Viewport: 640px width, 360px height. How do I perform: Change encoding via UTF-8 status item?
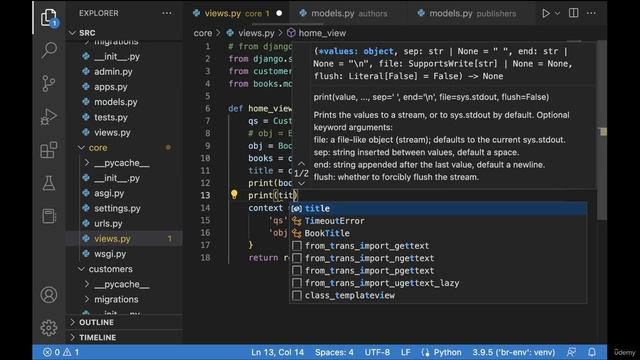point(377,352)
